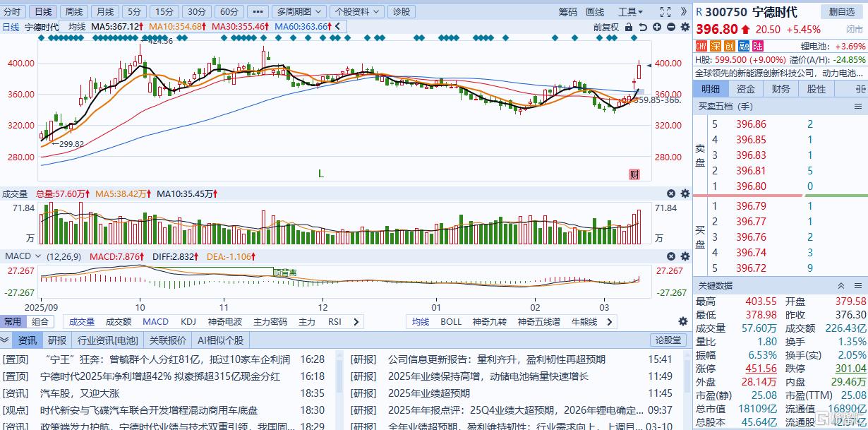This screenshot has height=430, width=868.
Task: Open the AI相似个股 tab
Action: click(x=220, y=340)
